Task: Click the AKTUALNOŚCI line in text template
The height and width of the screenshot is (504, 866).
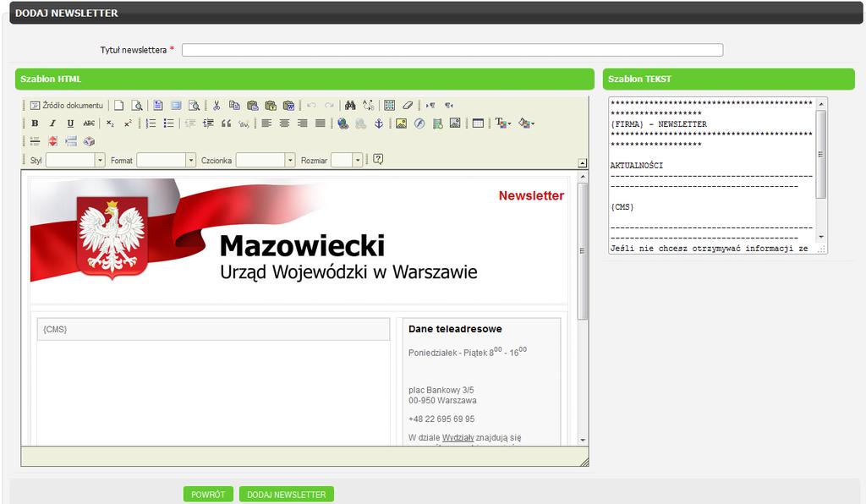Action: coord(636,166)
